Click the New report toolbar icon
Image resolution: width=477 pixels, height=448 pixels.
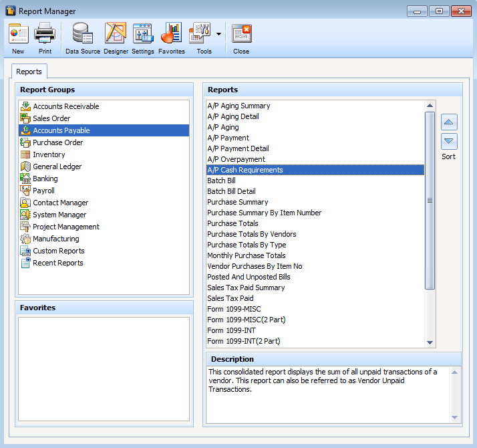tap(18, 33)
